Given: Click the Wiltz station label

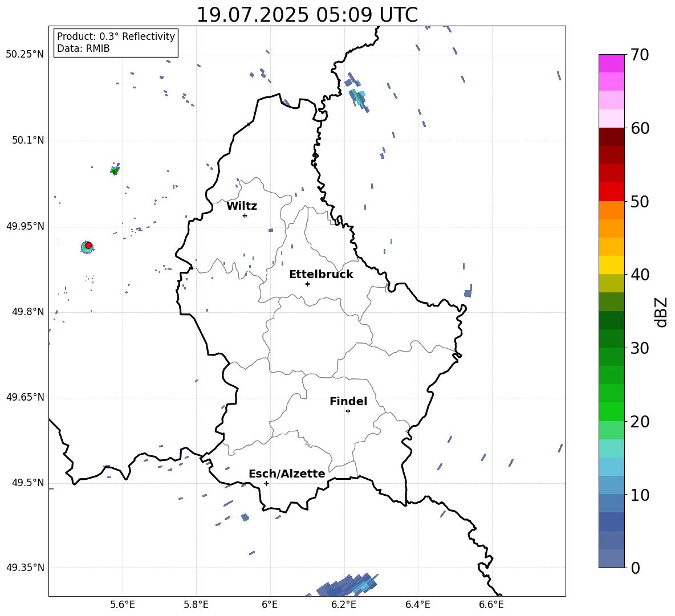Looking at the screenshot, I should tap(242, 206).
